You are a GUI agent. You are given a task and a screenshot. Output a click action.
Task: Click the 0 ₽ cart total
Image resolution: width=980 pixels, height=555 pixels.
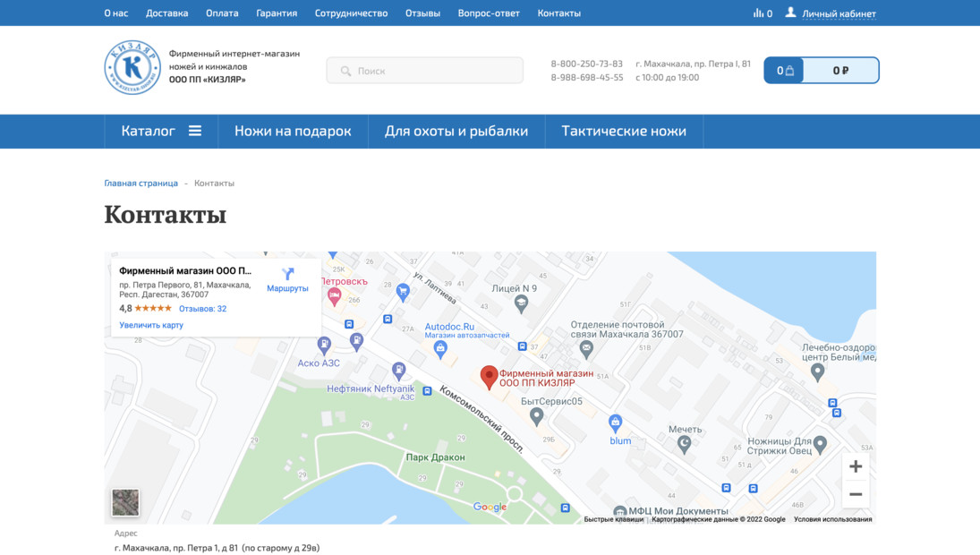click(840, 71)
